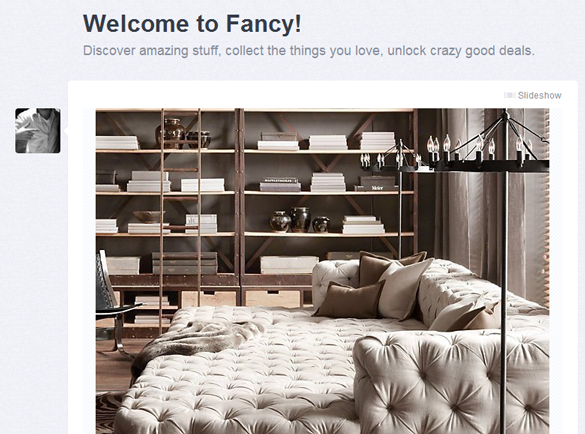Screen dimensions: 585x434
Task: Open the Slideshow link
Action: [539, 96]
